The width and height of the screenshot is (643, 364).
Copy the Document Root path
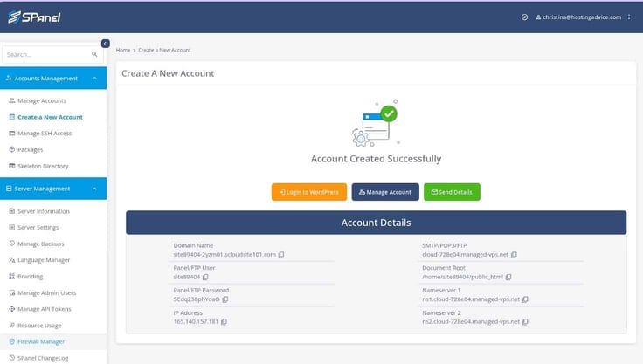click(508, 277)
